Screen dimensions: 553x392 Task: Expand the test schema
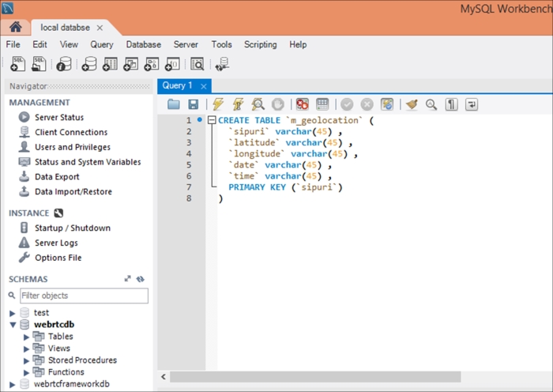coord(13,313)
